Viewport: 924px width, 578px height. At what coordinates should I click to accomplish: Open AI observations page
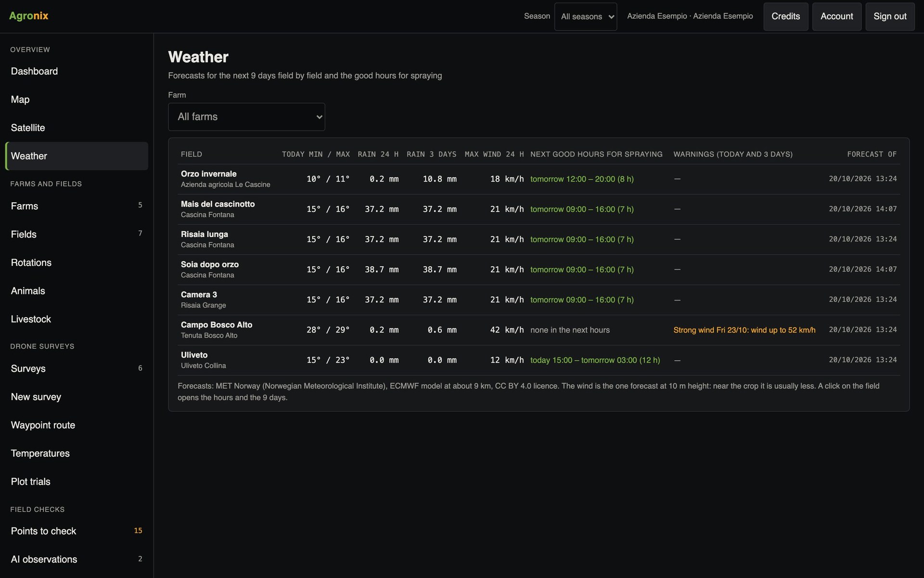click(77, 559)
